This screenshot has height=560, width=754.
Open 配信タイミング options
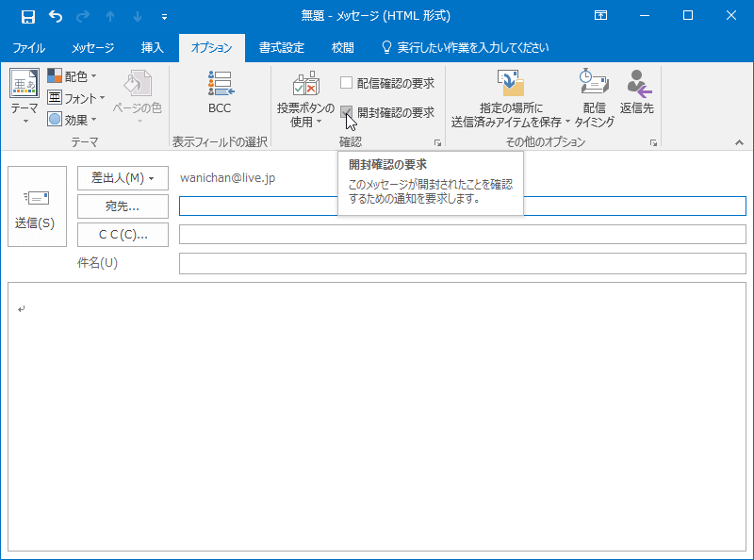(x=595, y=97)
